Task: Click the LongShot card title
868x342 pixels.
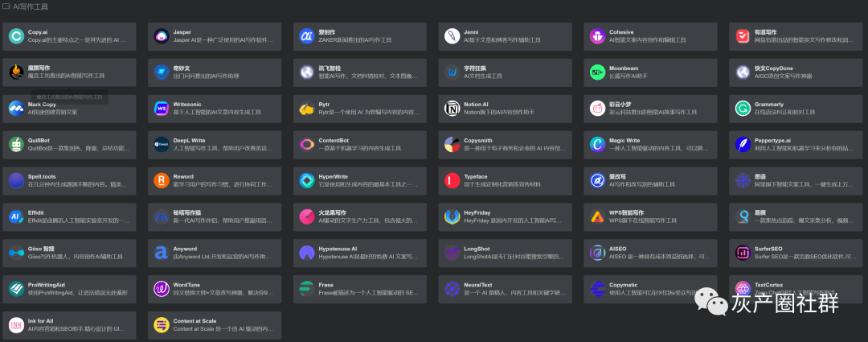Action: 476,249
